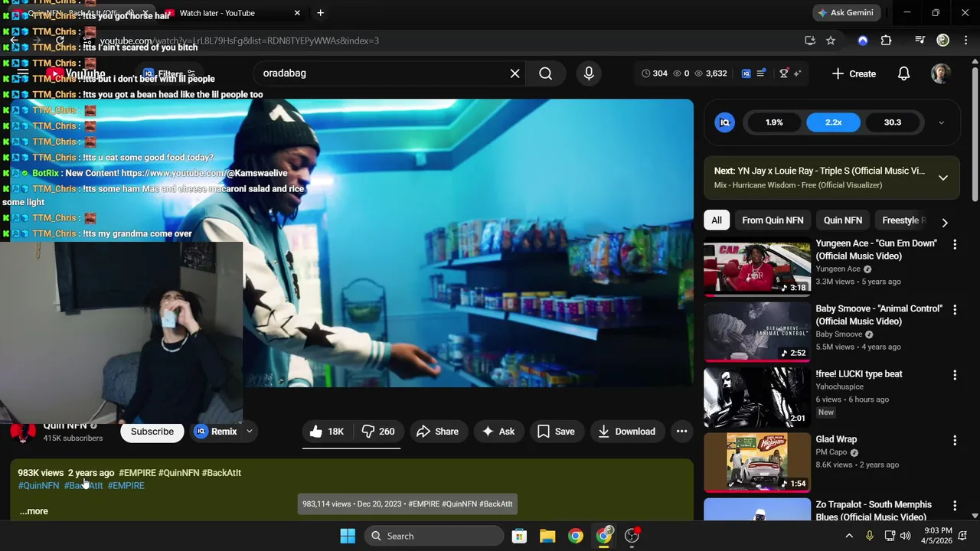Bookmark this page with the star icon

tap(831, 41)
